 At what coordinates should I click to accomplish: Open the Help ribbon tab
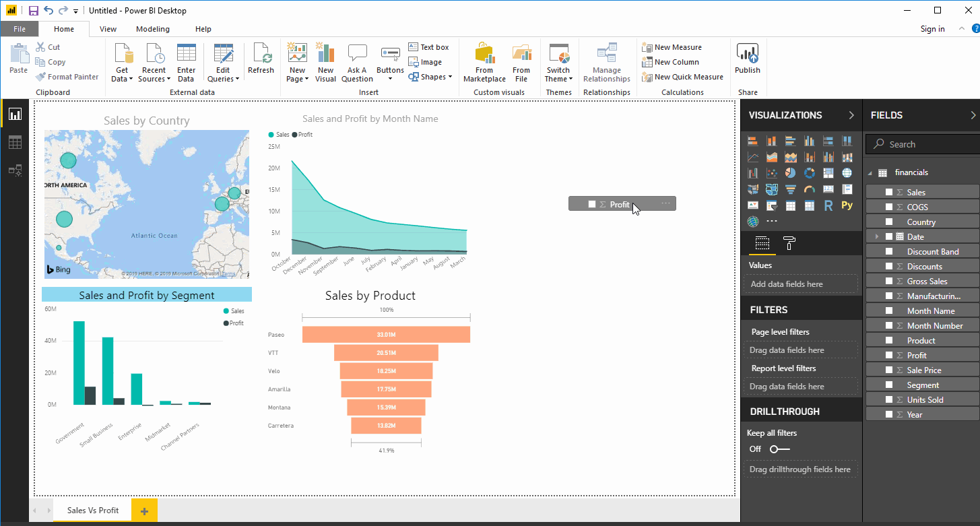[203, 29]
